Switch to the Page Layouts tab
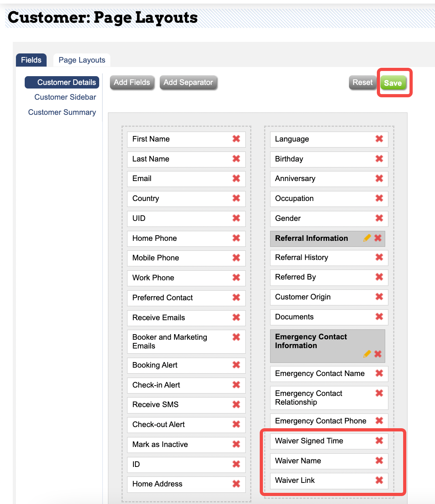Screen dimensions: 435x504 (82, 60)
